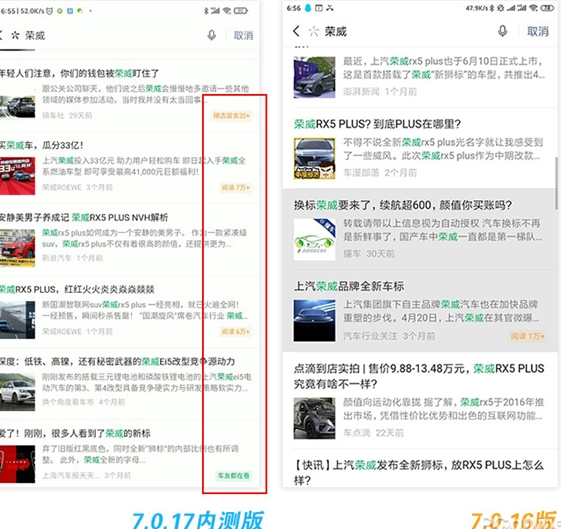Tap white car thumbnail of Ei5 article
The width and height of the screenshot is (561, 529).
point(18,392)
